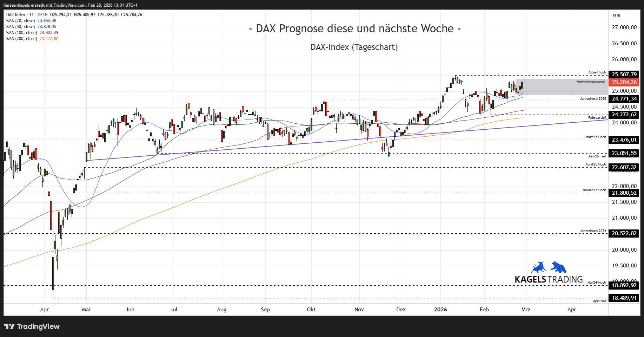Click the 20.000,00 price scale value
Screen dimensions: 644x337
tap(624, 250)
